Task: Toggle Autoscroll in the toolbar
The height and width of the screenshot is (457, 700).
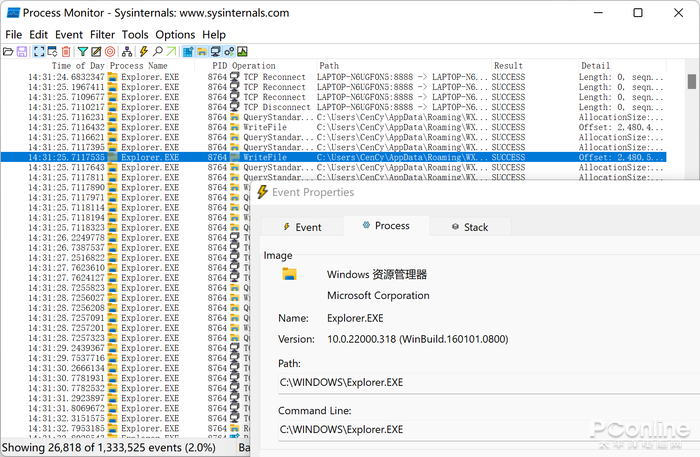Action: pos(52,51)
